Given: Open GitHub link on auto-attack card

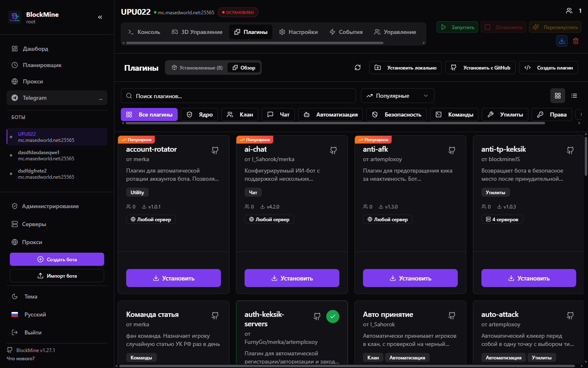Looking at the screenshot, I should click(570, 316).
